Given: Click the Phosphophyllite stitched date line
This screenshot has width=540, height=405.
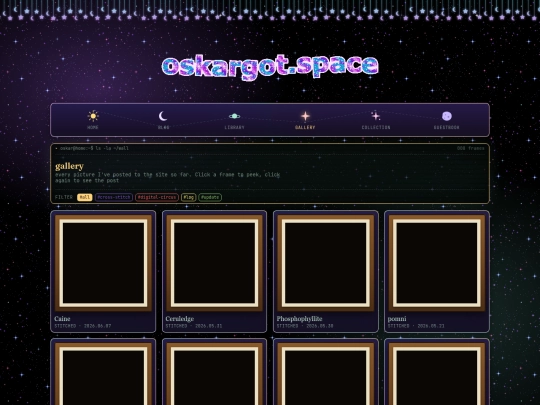Looking at the screenshot, I should tap(305, 326).
